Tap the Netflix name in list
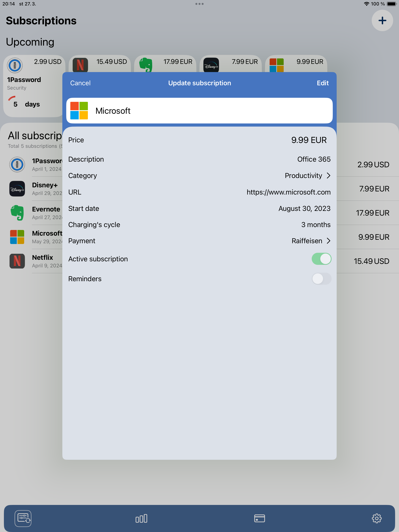Image resolution: width=399 pixels, height=532 pixels. point(42,257)
